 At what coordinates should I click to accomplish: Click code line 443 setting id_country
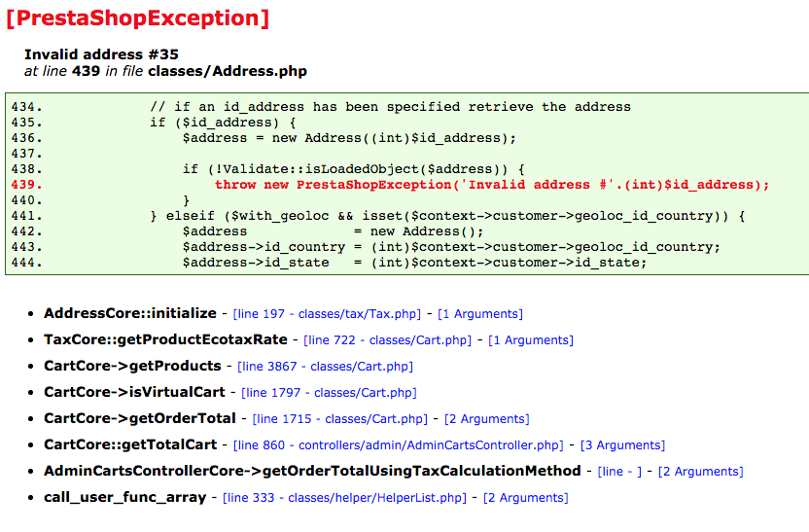(x=366, y=247)
